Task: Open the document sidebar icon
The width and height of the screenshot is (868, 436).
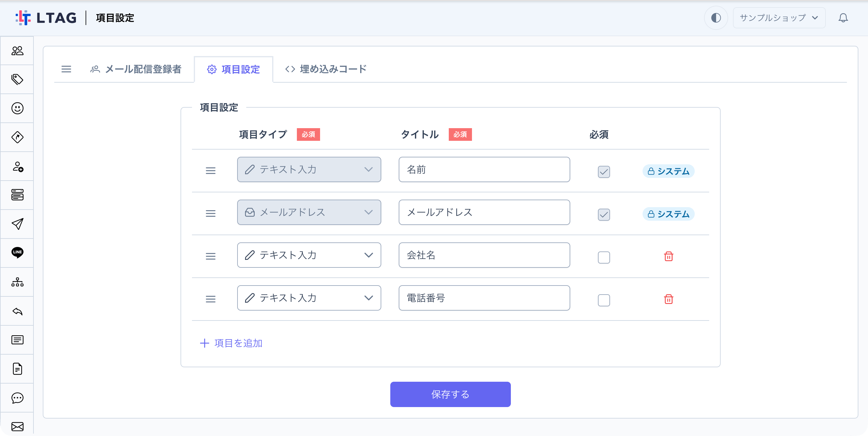Action: pos(17,369)
